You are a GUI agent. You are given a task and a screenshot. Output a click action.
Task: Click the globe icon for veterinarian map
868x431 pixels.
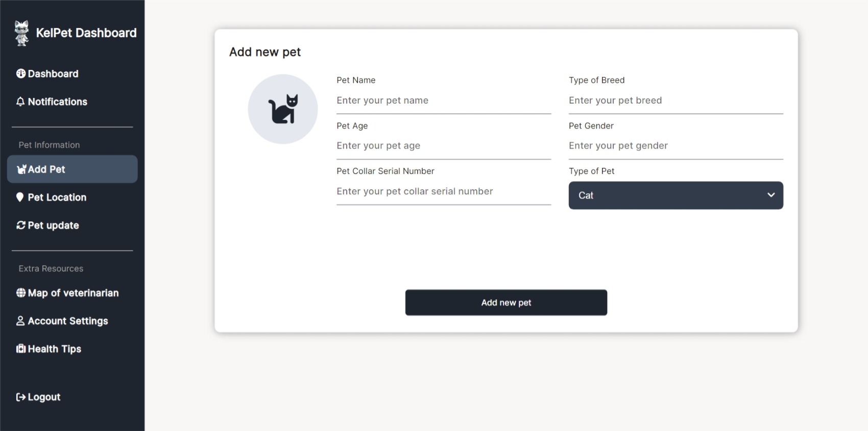21,293
